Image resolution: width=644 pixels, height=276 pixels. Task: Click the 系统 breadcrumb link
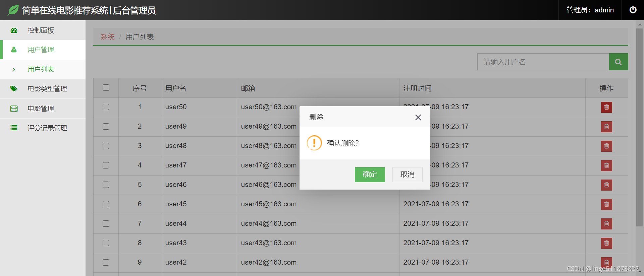(108, 37)
